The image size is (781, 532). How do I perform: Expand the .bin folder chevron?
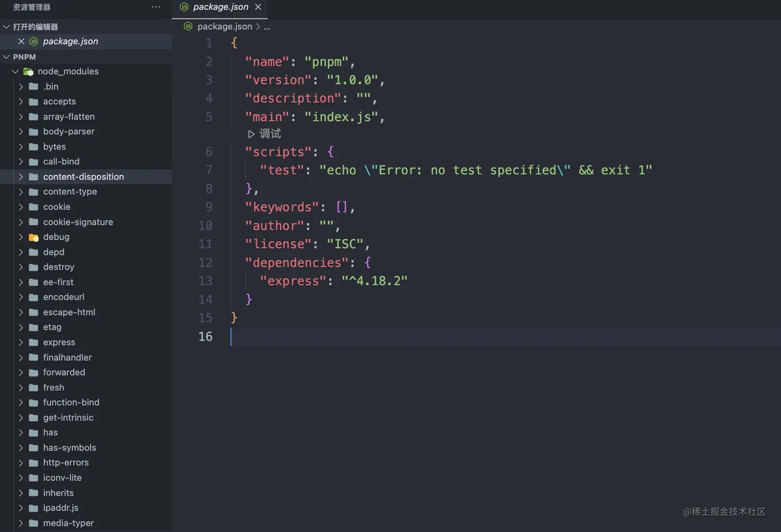(x=21, y=87)
